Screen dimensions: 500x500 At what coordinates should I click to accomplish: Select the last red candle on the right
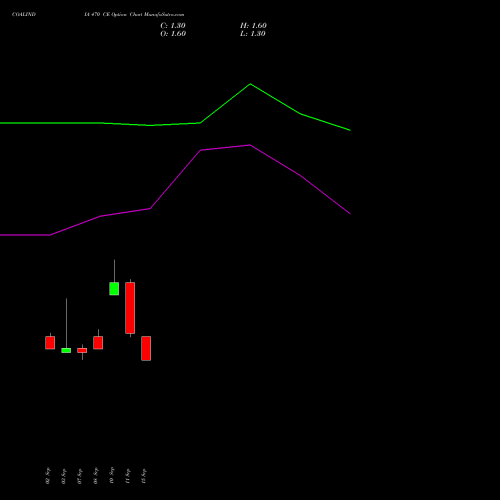(x=146, y=348)
